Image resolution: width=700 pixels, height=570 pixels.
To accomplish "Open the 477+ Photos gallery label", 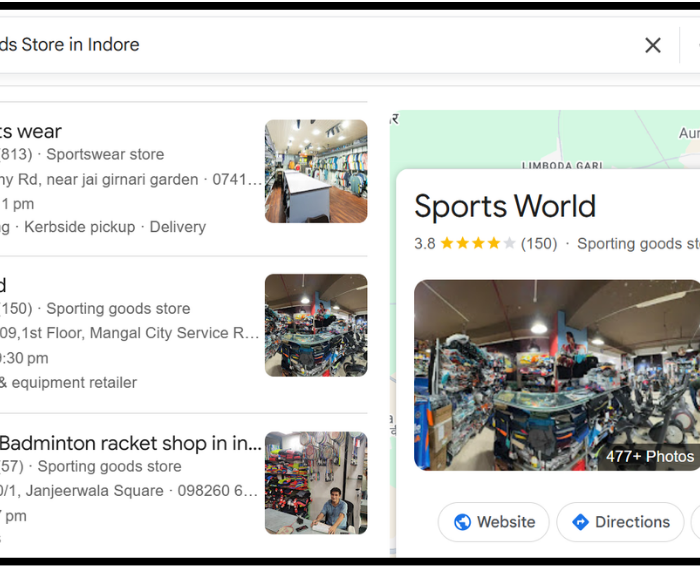I will [649, 456].
